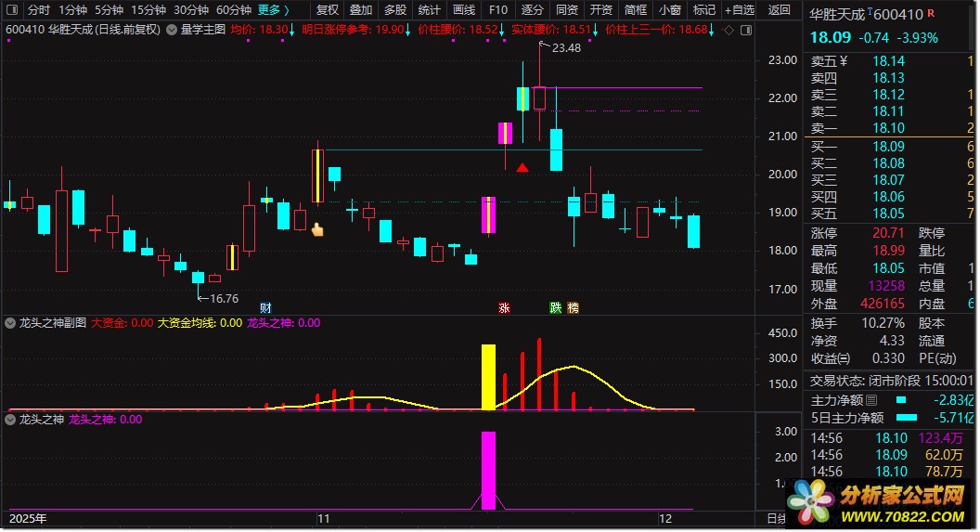Open the 小窗 mini window
980x532 pixels.
click(670, 10)
